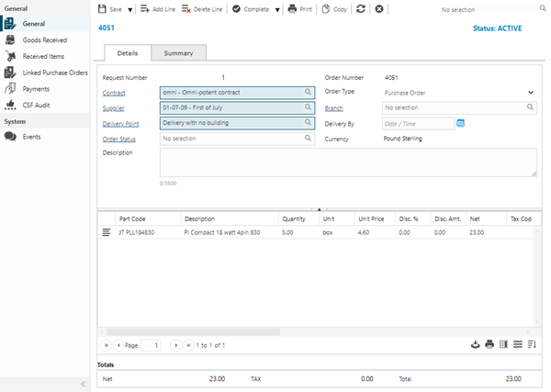Open Linked Purchase Orders in sidebar
This screenshot has height=392, width=551.
pyautogui.click(x=55, y=73)
